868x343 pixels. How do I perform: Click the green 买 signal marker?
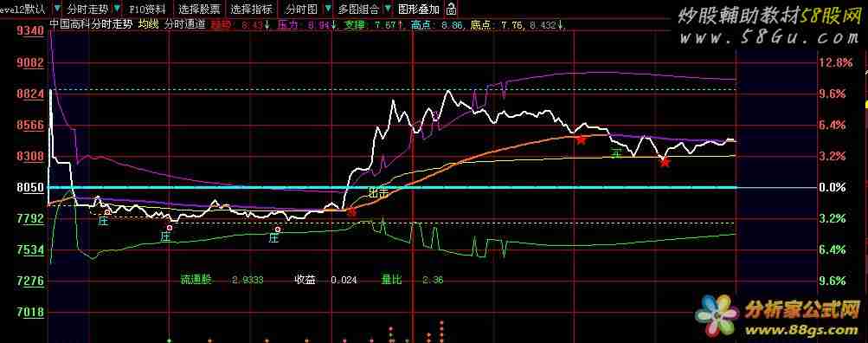click(616, 153)
